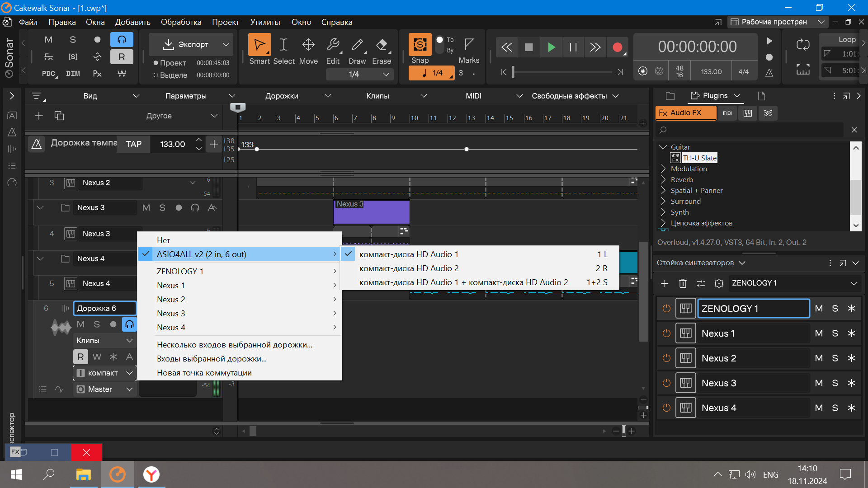
Task: Open the Export dropdown arrow
Action: pos(226,44)
